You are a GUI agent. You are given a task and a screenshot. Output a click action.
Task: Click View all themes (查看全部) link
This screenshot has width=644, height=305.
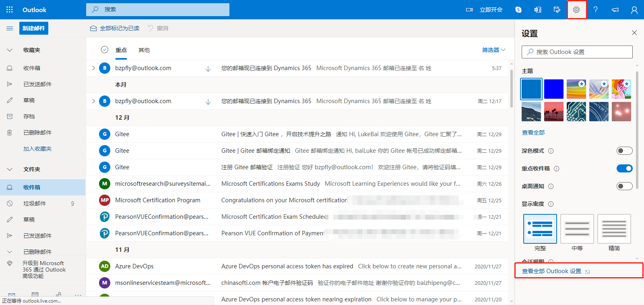coord(533,133)
